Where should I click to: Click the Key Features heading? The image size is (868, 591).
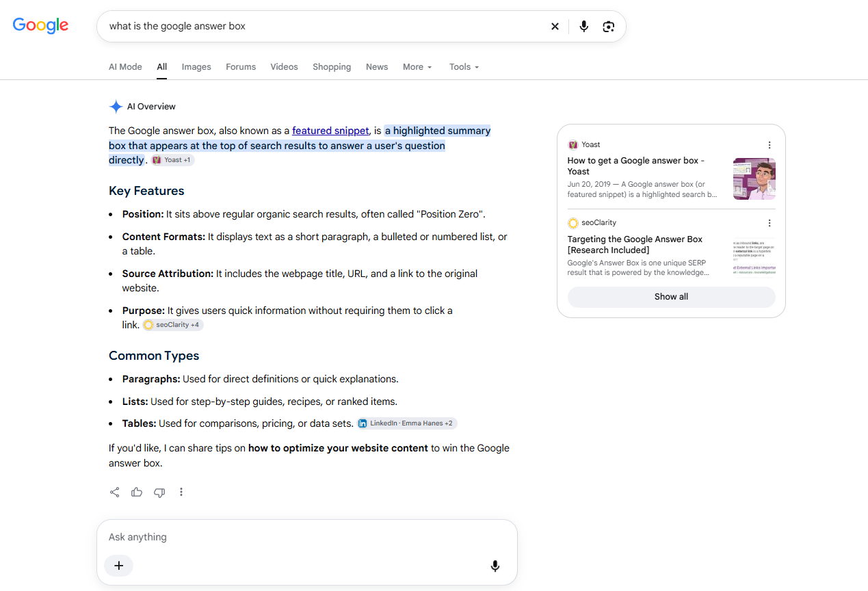coord(146,191)
